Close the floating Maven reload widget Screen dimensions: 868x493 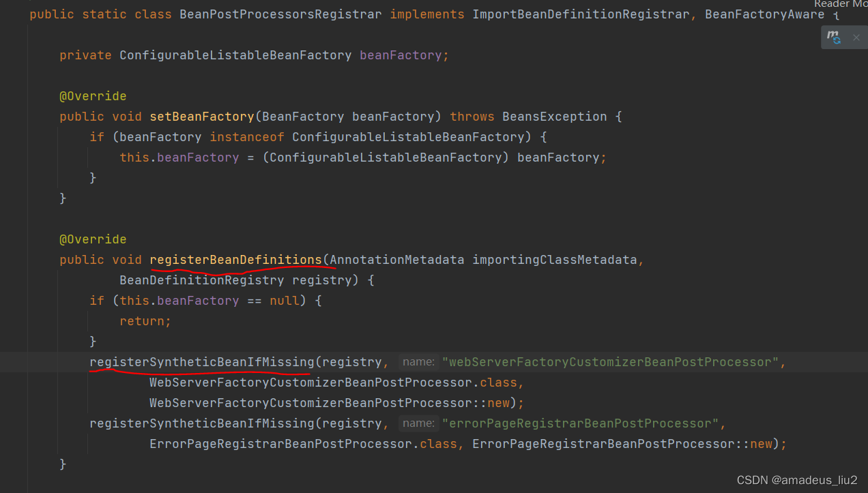coord(856,38)
